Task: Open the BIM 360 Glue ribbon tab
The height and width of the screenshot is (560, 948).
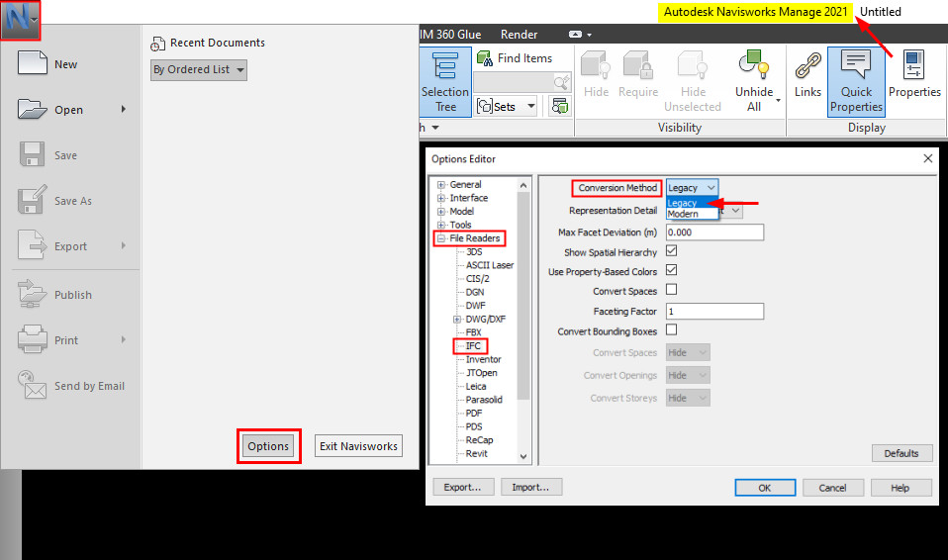Action: click(450, 35)
